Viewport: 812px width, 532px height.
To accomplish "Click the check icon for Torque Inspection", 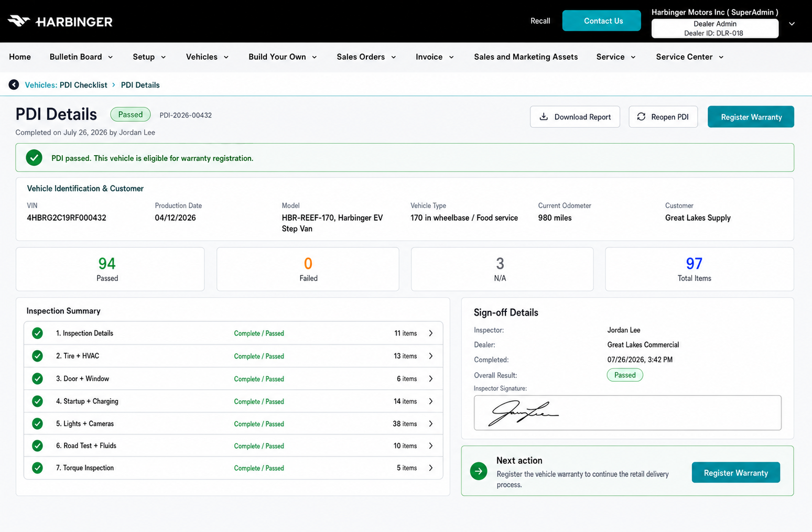I will (x=37, y=468).
